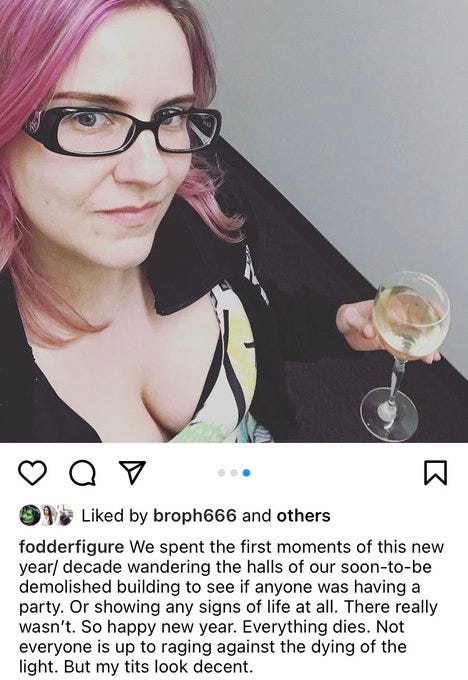Open the green liker avatar profile
This screenshot has height=680, width=468.
point(29,515)
